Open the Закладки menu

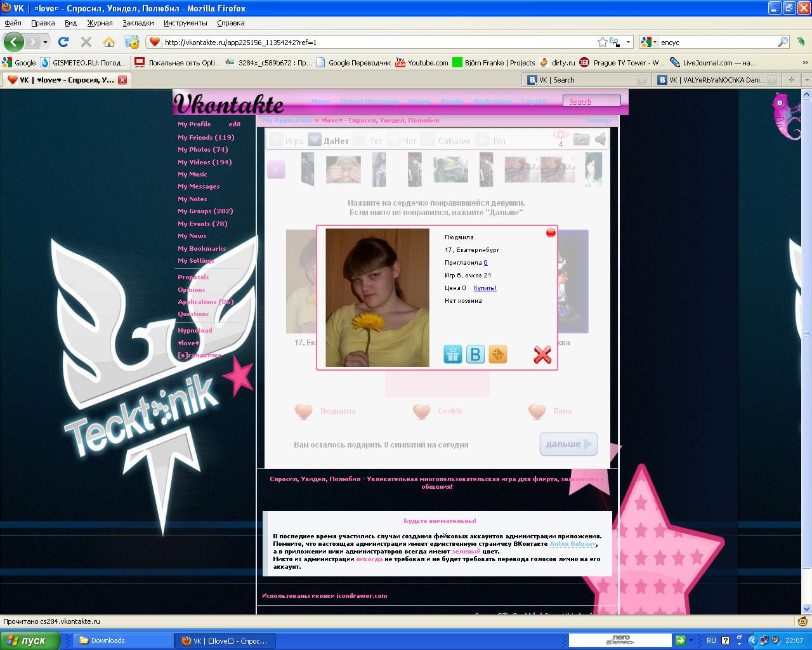point(138,23)
